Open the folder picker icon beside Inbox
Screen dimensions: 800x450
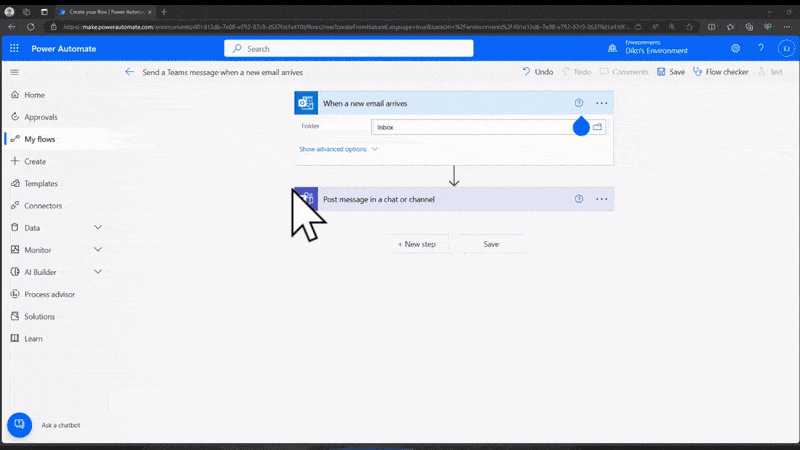(597, 127)
